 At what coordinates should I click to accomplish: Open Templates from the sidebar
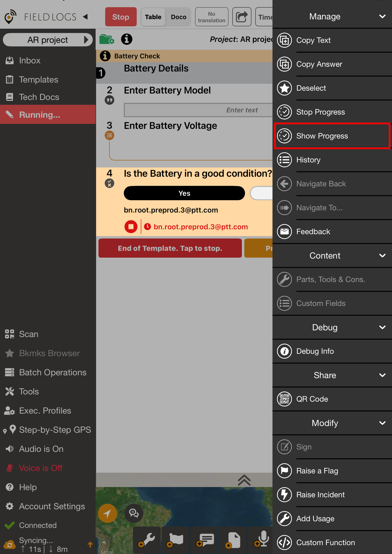tap(39, 80)
